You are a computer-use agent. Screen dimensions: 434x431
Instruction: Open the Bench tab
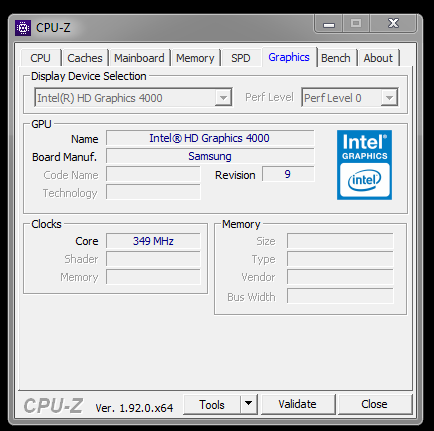click(x=336, y=58)
